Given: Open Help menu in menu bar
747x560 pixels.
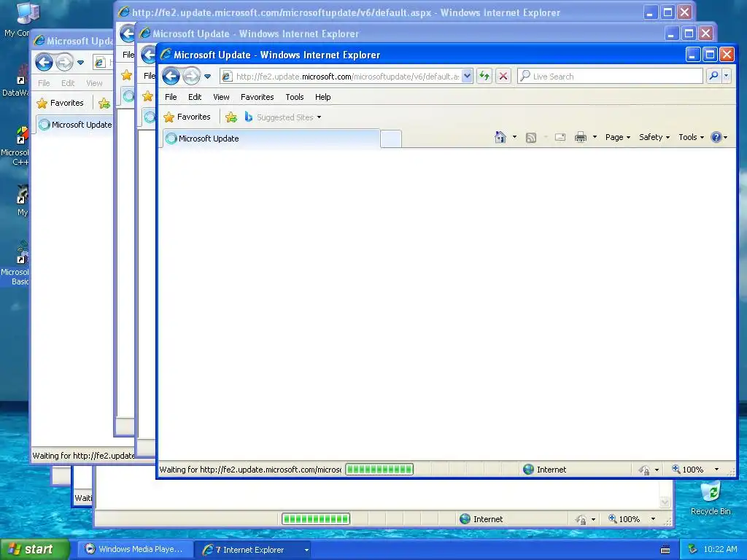Looking at the screenshot, I should click(x=322, y=97).
